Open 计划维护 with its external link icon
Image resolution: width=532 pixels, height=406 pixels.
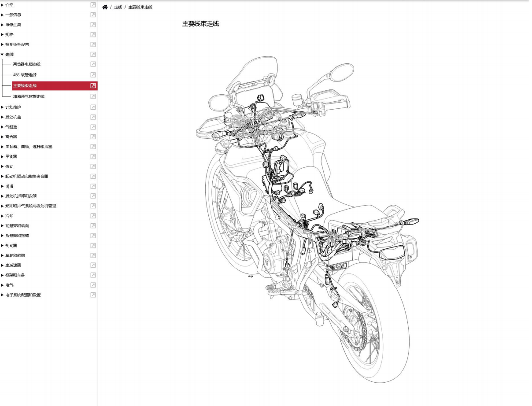92,107
